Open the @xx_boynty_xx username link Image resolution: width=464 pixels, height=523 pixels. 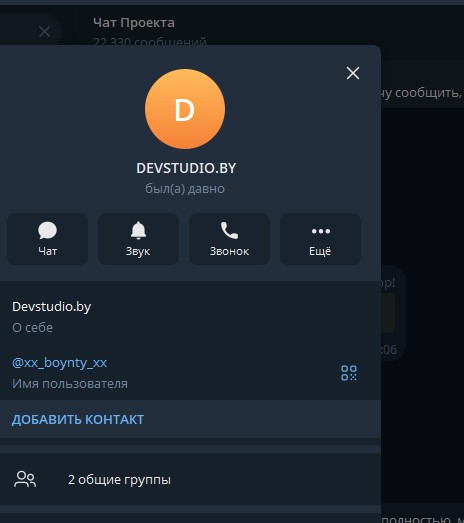click(59, 363)
